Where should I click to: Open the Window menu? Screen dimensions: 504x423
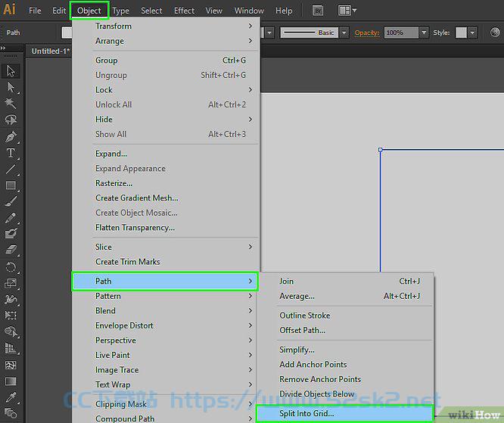249,11
